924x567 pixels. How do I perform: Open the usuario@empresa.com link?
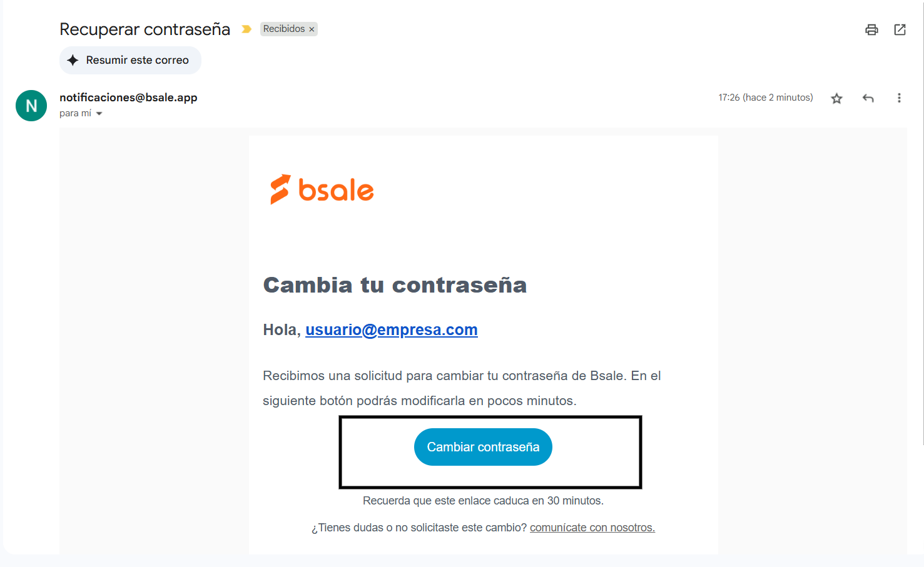[x=392, y=329]
